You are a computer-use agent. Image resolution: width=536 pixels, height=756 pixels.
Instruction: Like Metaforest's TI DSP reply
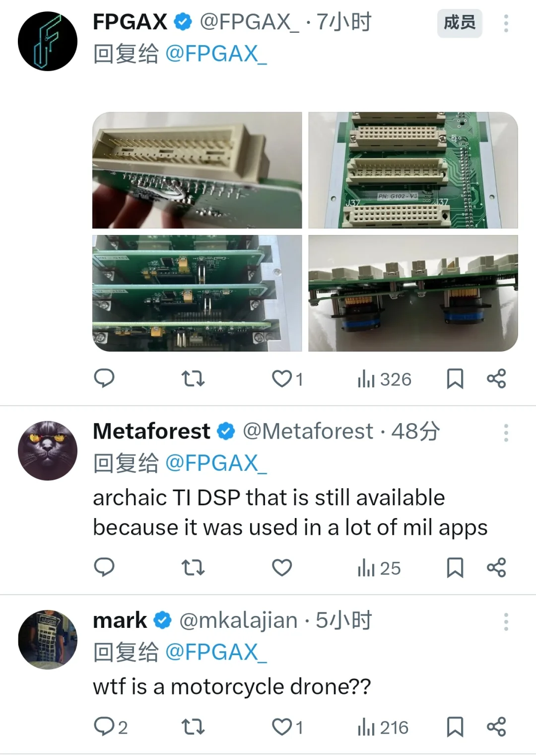tap(282, 567)
